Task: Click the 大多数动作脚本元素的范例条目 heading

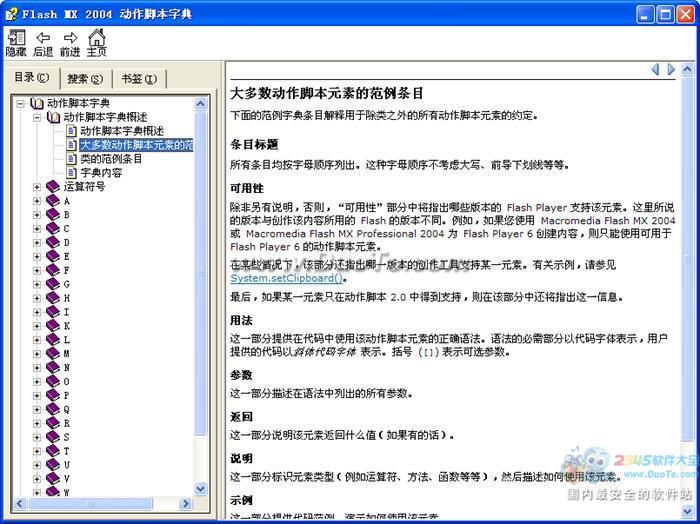Action: 327,93
